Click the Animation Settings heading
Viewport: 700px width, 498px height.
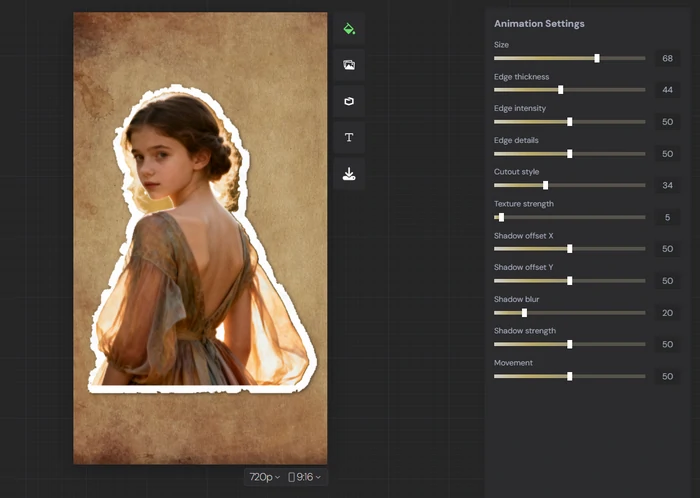[x=539, y=24]
